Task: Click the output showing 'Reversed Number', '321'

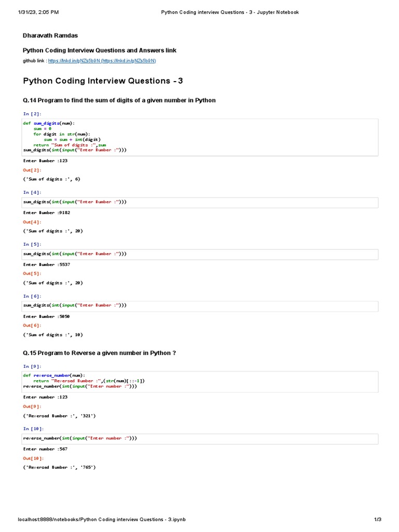Action: 59,416
